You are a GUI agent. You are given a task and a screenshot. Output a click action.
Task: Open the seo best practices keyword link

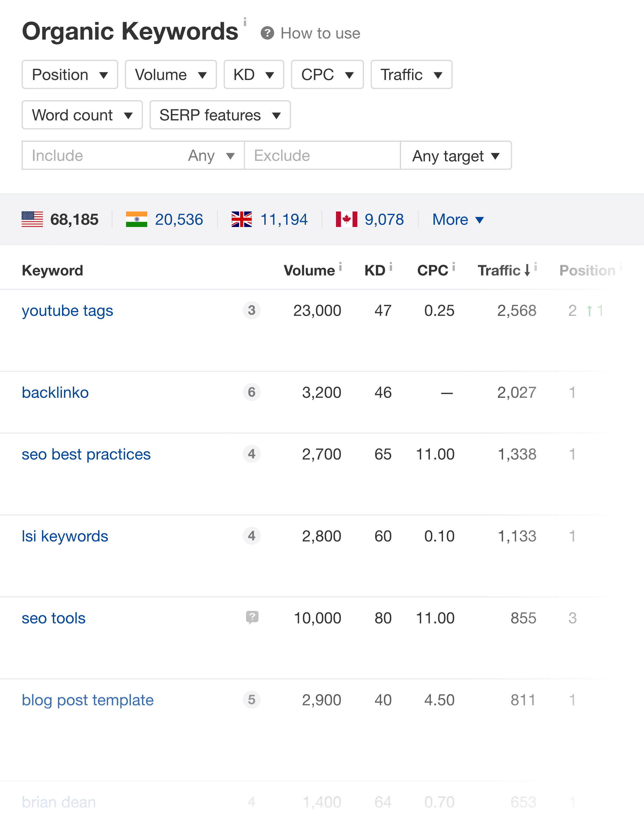(86, 455)
